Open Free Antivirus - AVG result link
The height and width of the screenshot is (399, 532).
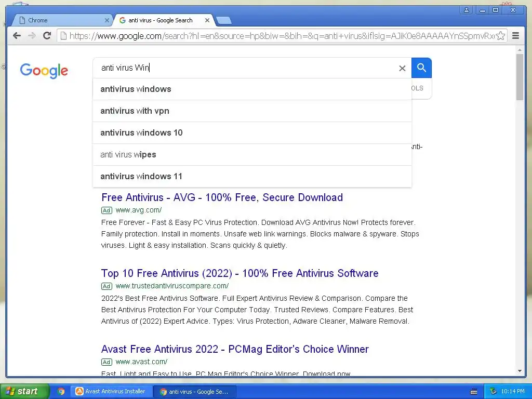coord(222,197)
